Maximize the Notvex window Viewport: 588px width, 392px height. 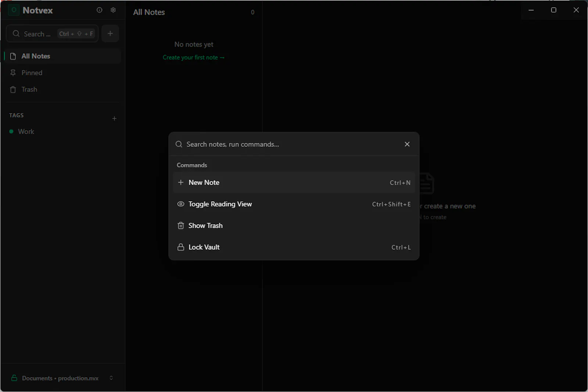[x=553, y=10]
